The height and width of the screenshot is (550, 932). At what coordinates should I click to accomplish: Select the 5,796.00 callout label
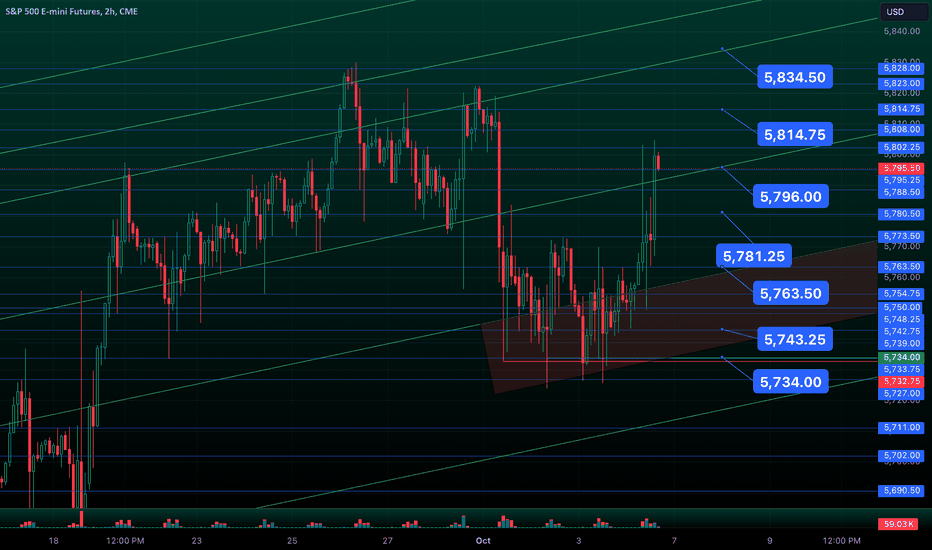tap(791, 197)
